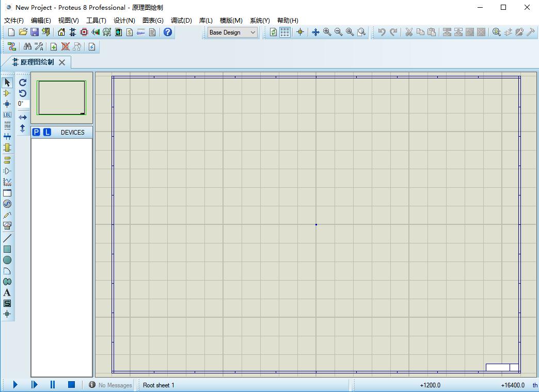
Task: Click the zoom in magnifier icon
Action: [x=327, y=32]
